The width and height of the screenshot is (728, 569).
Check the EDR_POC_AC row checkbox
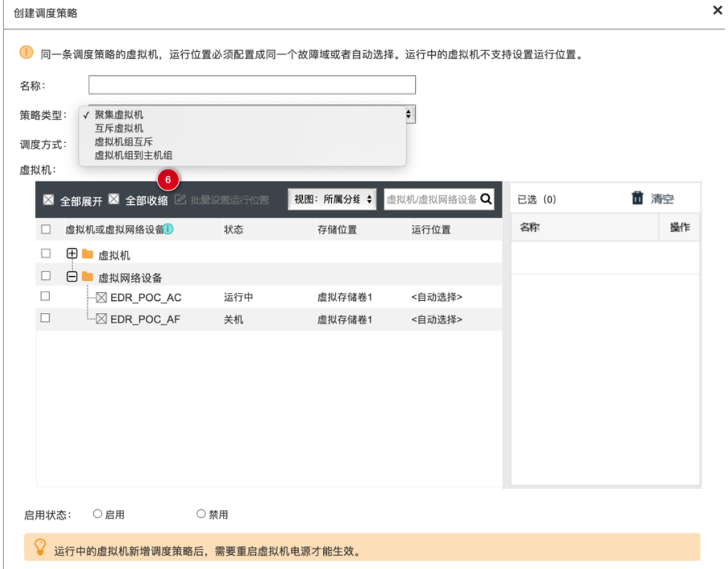(45, 296)
